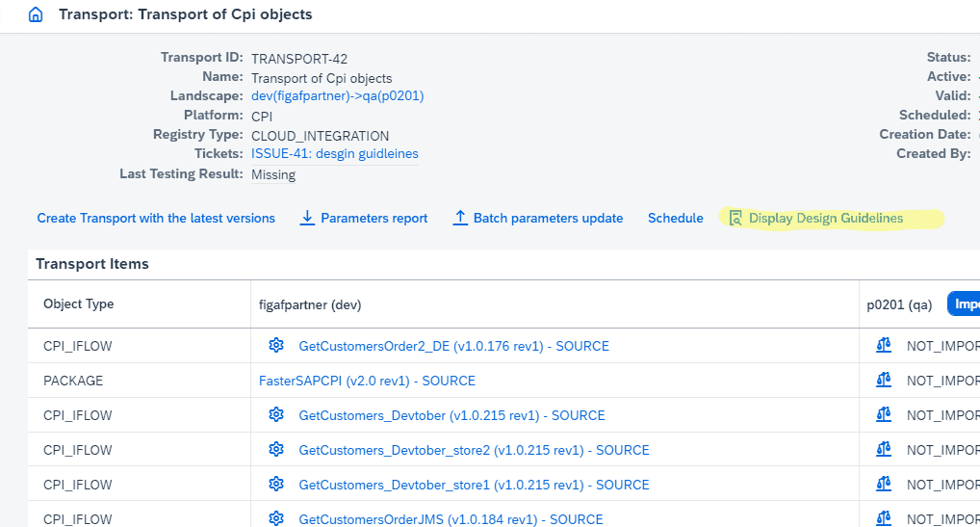Click the Transport Items section title
The image size is (980, 527).
91,264
